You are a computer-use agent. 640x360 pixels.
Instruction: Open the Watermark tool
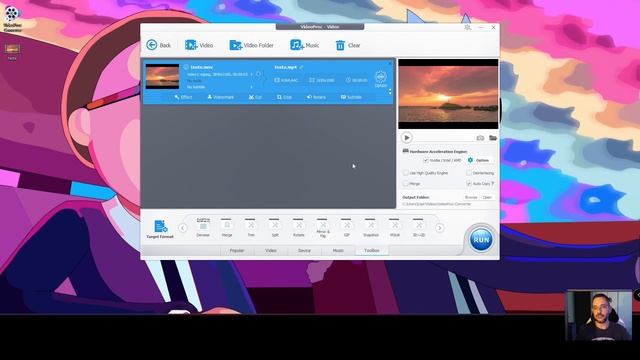click(220, 97)
